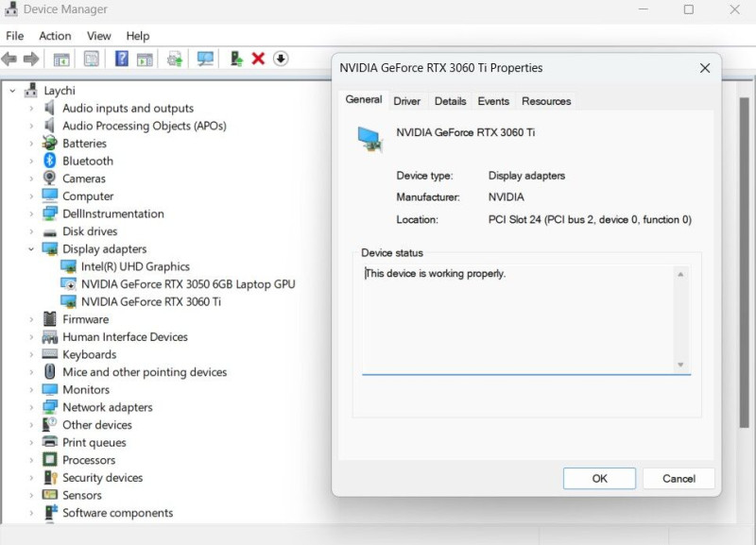Click the Security devices key icon
This screenshot has width=756, height=545.
50,477
